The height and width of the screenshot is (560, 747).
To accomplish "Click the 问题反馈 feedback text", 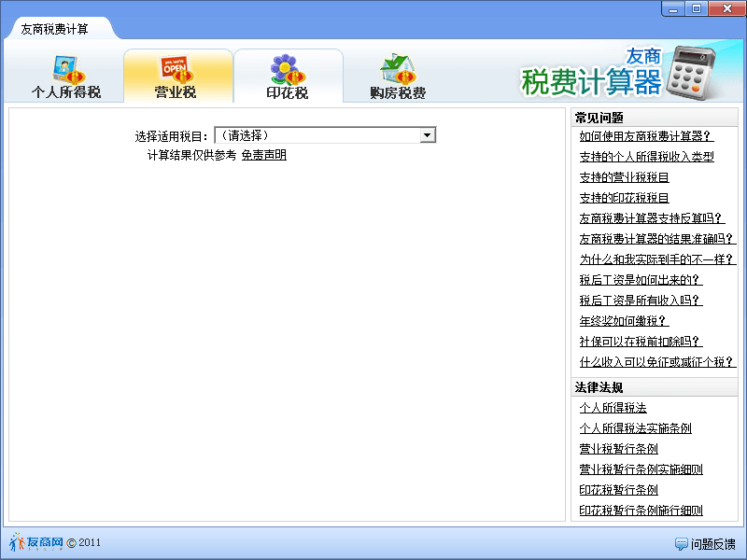I will [712, 544].
